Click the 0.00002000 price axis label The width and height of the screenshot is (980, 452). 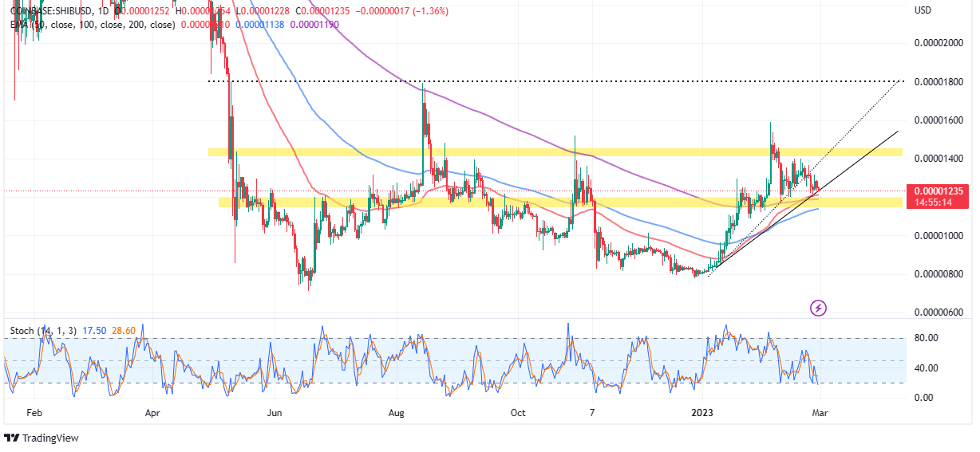[939, 43]
